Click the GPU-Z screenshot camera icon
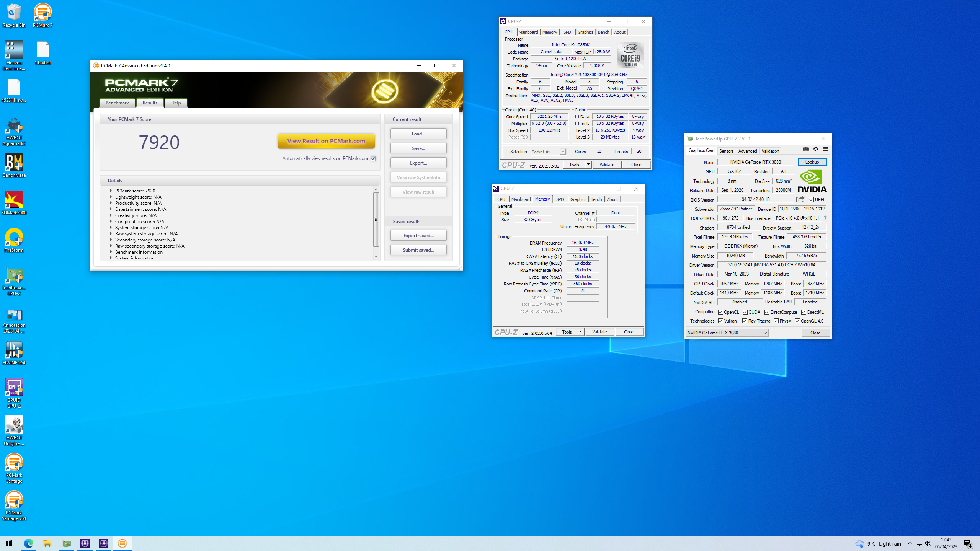Image resolution: width=980 pixels, height=551 pixels. [x=805, y=149]
